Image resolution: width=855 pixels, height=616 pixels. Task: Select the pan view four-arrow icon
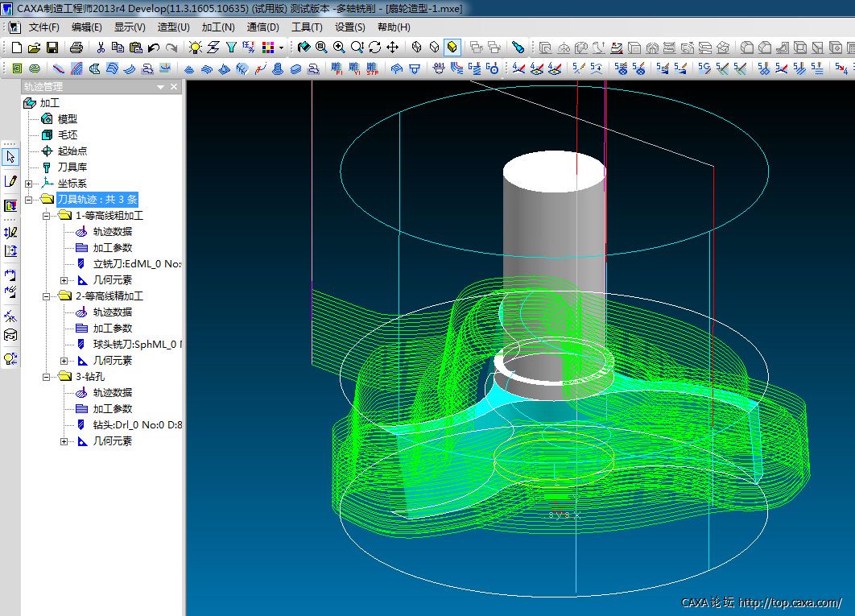tap(393, 48)
